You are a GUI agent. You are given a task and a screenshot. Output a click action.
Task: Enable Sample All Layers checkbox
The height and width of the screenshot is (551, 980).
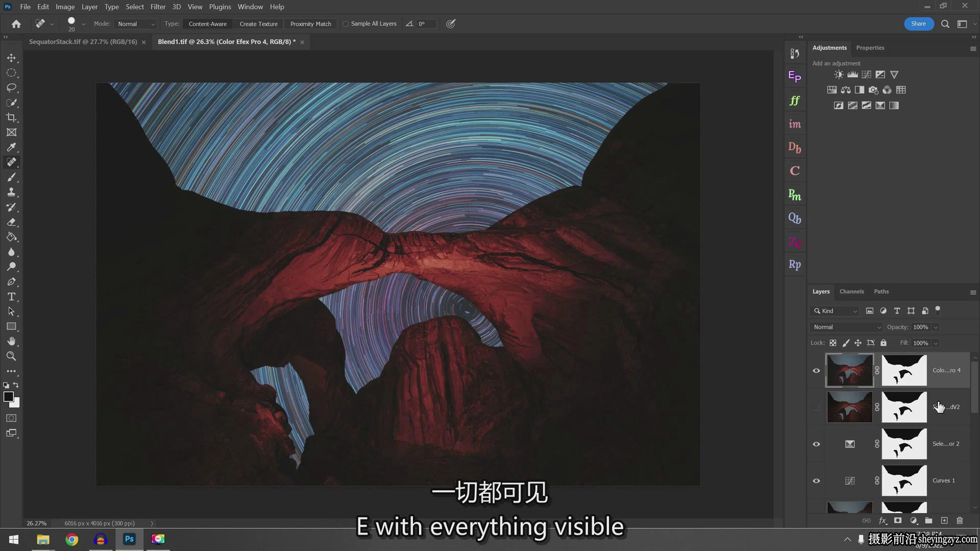point(346,24)
